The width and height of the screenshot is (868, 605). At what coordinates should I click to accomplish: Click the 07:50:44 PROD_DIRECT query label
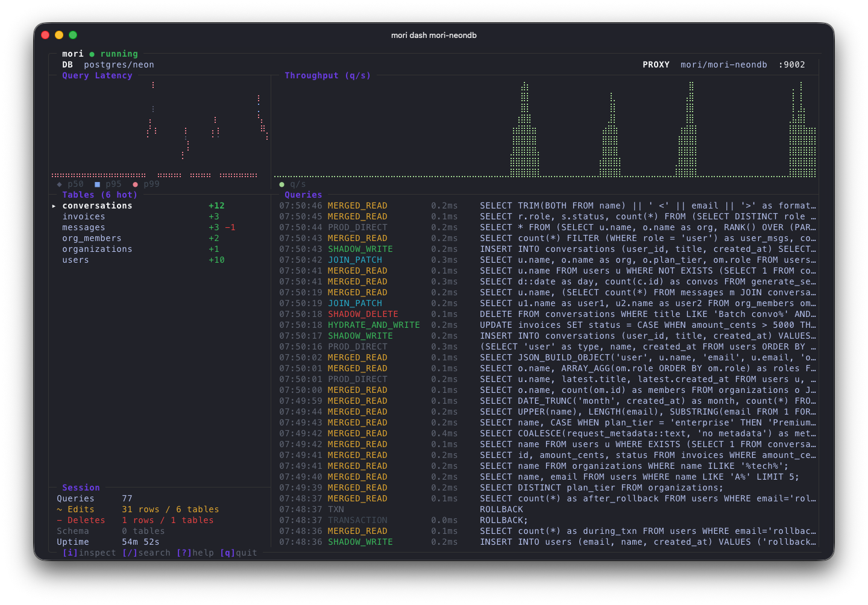pos(357,228)
